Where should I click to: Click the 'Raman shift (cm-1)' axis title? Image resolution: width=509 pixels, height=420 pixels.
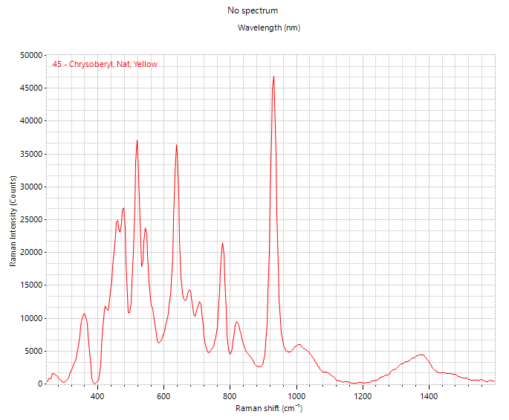(x=269, y=408)
